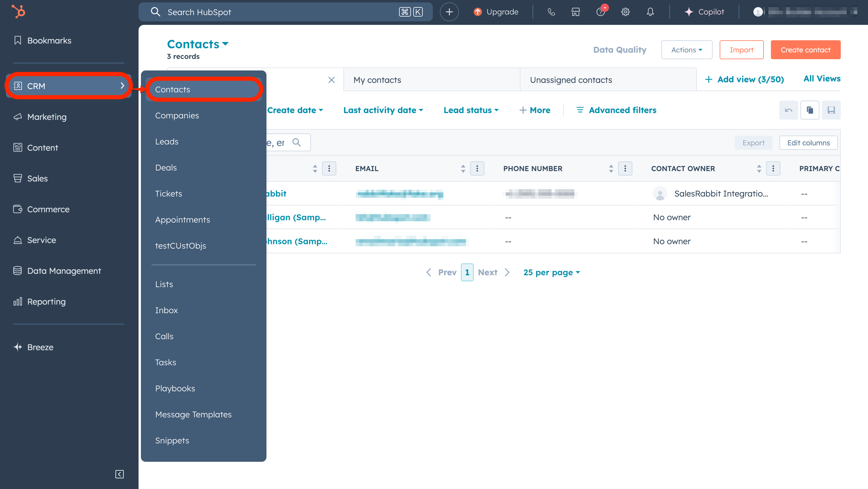Select Companies in the CRM submenu
This screenshot has height=489, width=868.
click(x=177, y=116)
